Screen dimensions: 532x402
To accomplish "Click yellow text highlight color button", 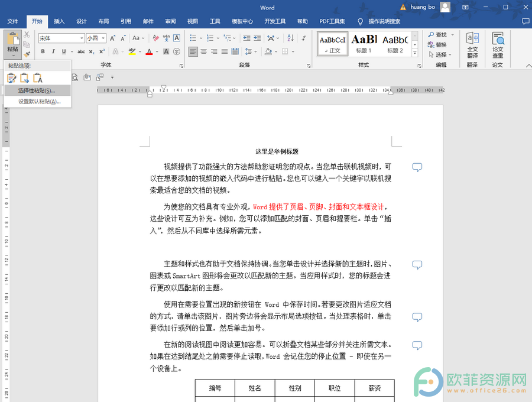I will tap(132, 51).
